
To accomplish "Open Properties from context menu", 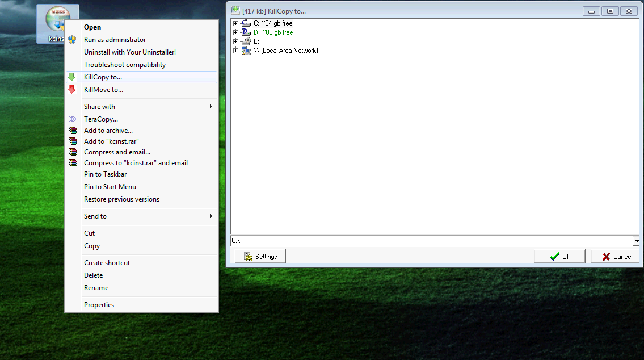I will (x=142, y=305).
